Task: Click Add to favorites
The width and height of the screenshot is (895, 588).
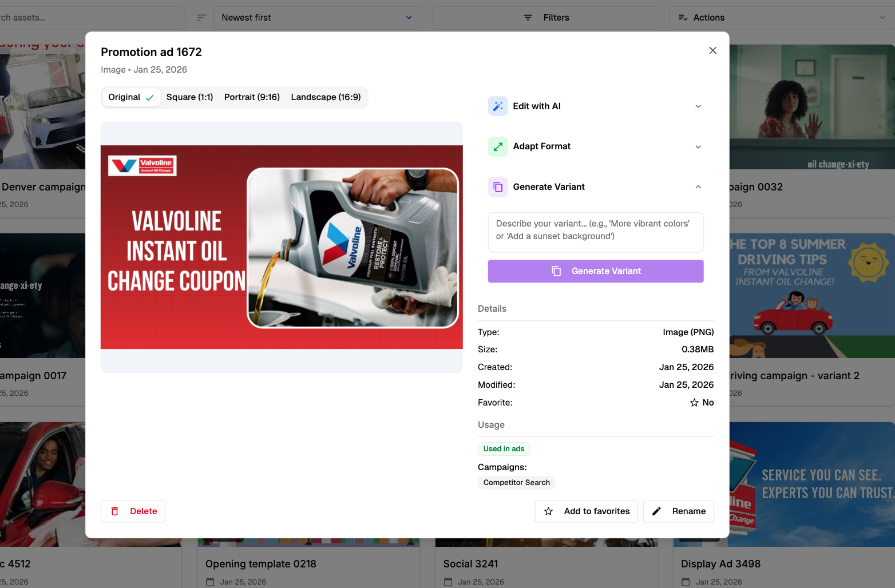Action: click(x=586, y=511)
